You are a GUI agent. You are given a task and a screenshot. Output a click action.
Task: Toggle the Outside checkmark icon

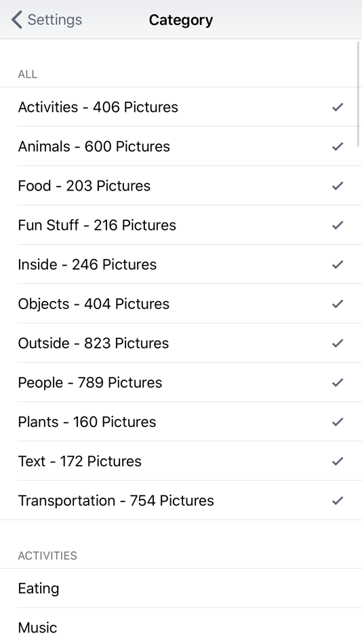click(x=338, y=344)
